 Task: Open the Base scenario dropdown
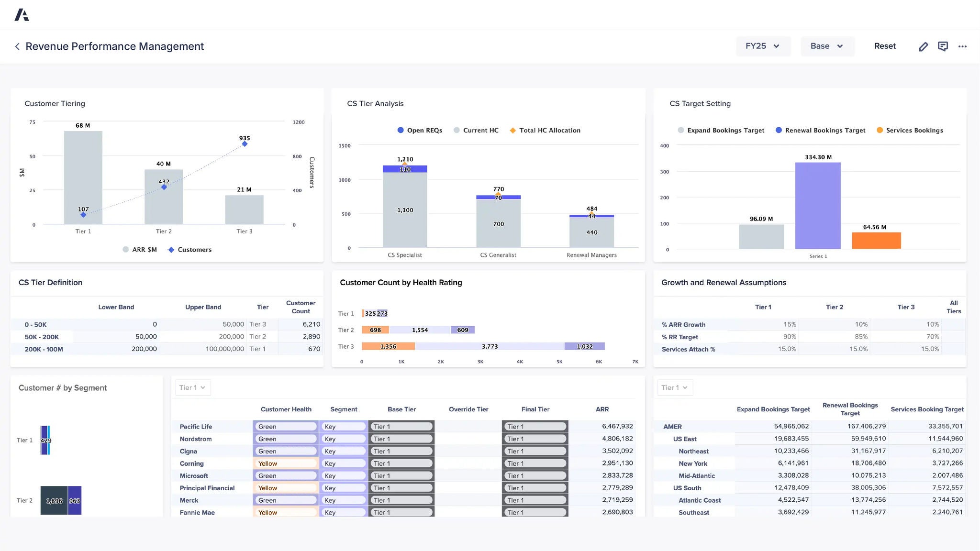point(827,46)
